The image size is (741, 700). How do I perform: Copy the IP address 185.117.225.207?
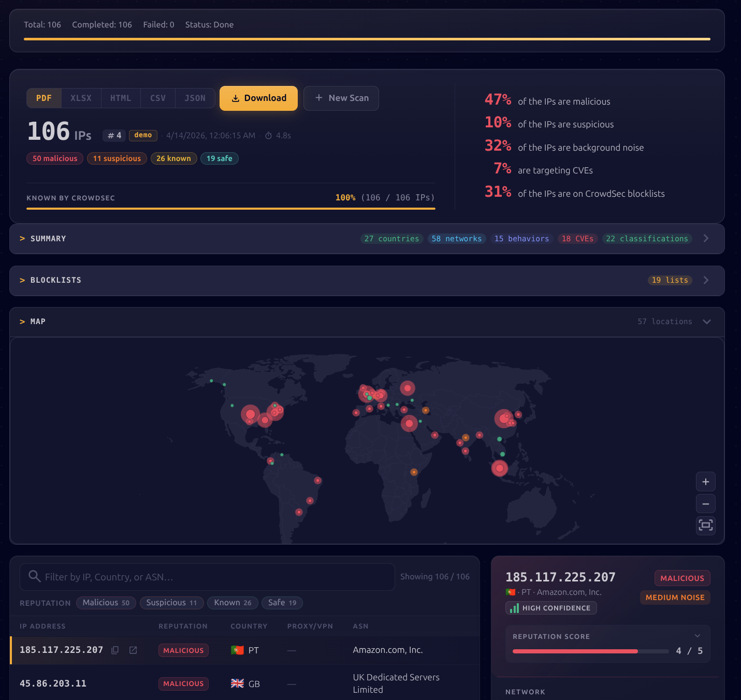click(115, 650)
